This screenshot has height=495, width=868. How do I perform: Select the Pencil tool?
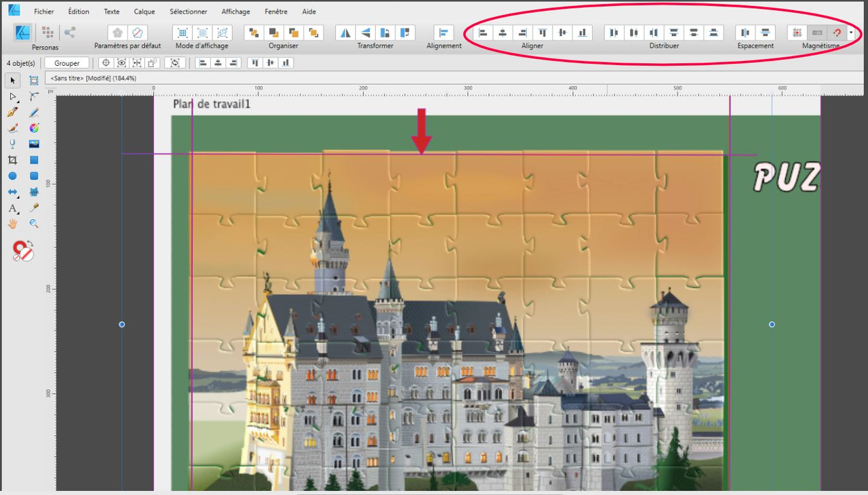click(x=34, y=113)
